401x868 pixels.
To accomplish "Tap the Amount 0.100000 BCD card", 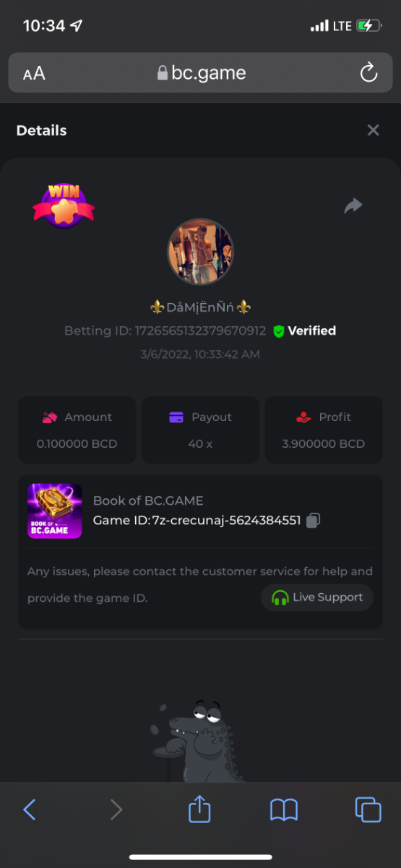I will tap(77, 430).
